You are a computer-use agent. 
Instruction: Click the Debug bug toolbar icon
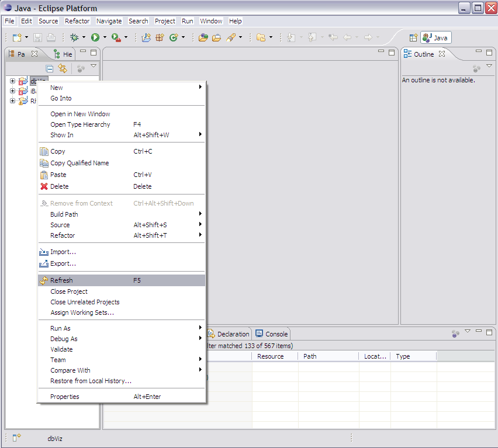[74, 37]
